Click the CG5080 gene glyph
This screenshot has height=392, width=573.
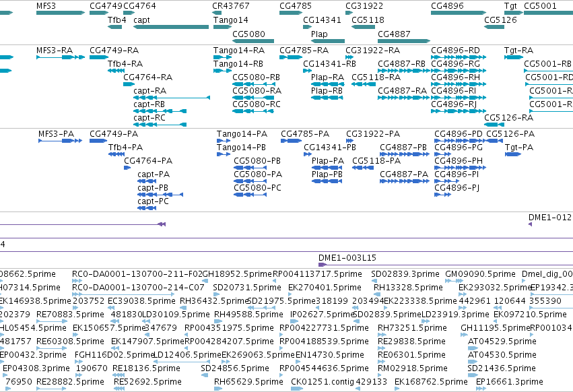(x=253, y=41)
